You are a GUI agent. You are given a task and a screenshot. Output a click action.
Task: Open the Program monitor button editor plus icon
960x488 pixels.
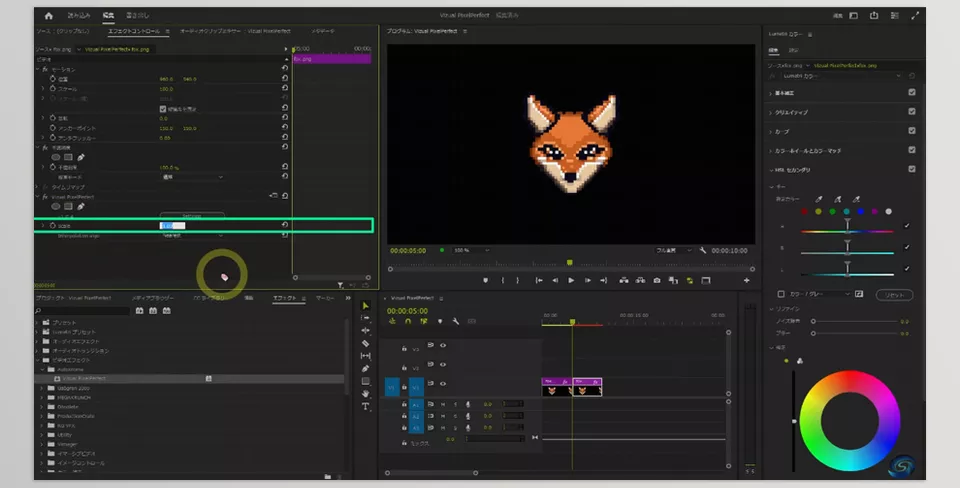coord(746,280)
